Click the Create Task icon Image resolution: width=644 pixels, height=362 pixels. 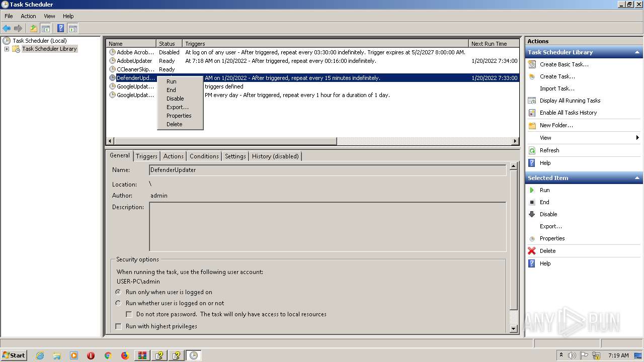[532, 76]
